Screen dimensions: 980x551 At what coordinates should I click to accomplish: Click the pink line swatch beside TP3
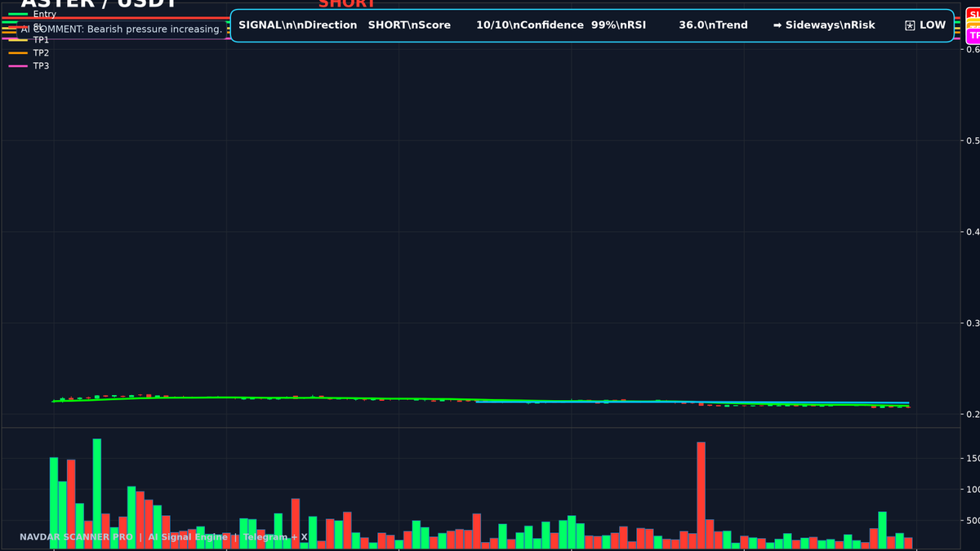[17, 65]
